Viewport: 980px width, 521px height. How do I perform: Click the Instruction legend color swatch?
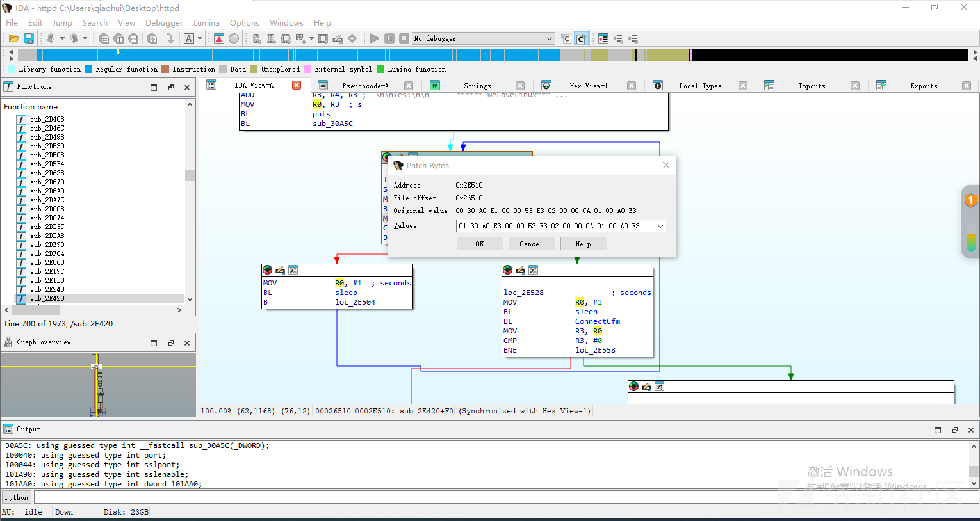[x=165, y=69]
